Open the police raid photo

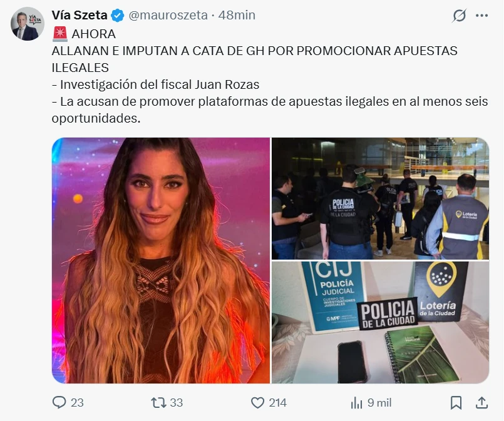[x=381, y=198]
